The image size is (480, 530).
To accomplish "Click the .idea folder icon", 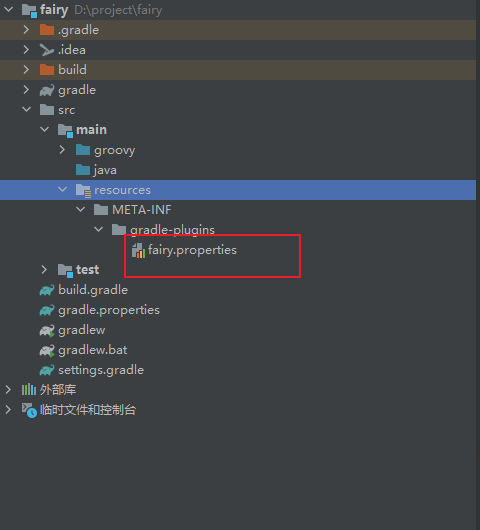I will [47, 50].
